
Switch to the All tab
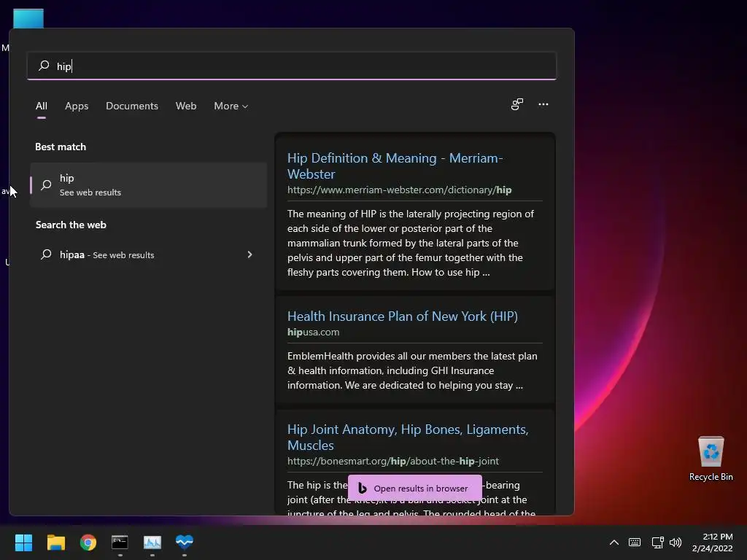coord(42,106)
